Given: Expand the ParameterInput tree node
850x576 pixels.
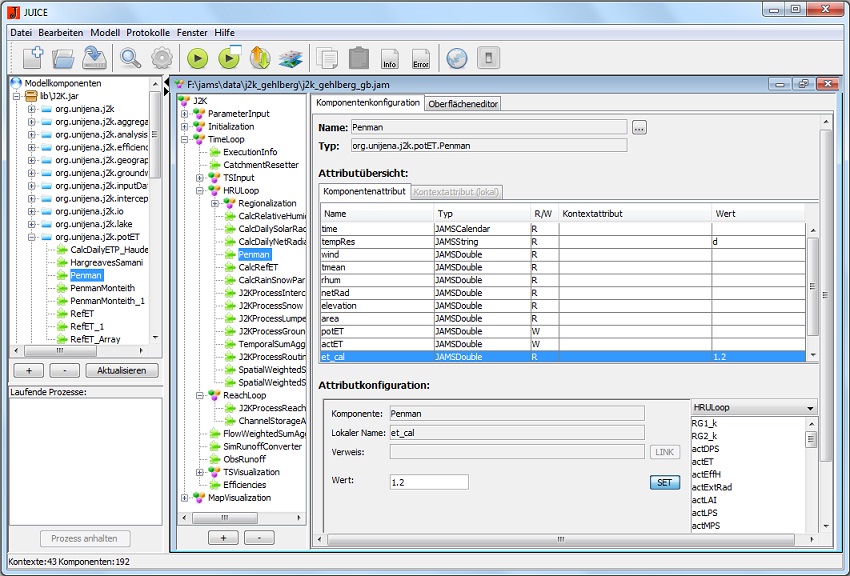Looking at the screenshot, I should point(185,114).
